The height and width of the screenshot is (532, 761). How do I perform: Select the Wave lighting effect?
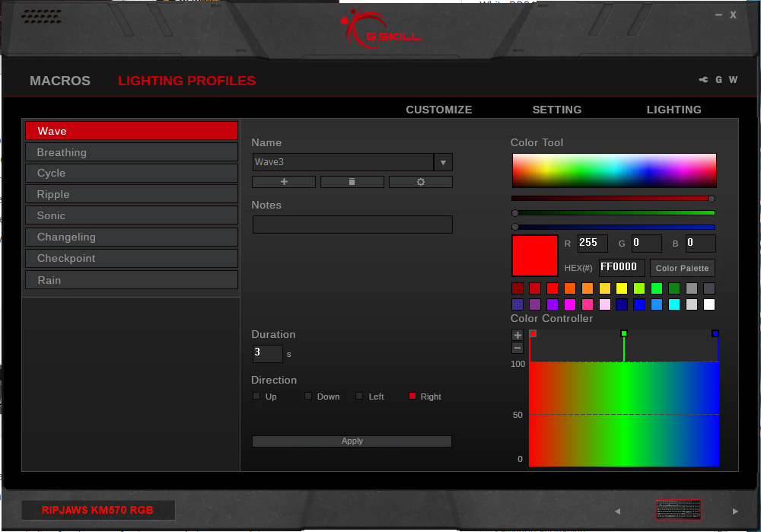point(132,131)
